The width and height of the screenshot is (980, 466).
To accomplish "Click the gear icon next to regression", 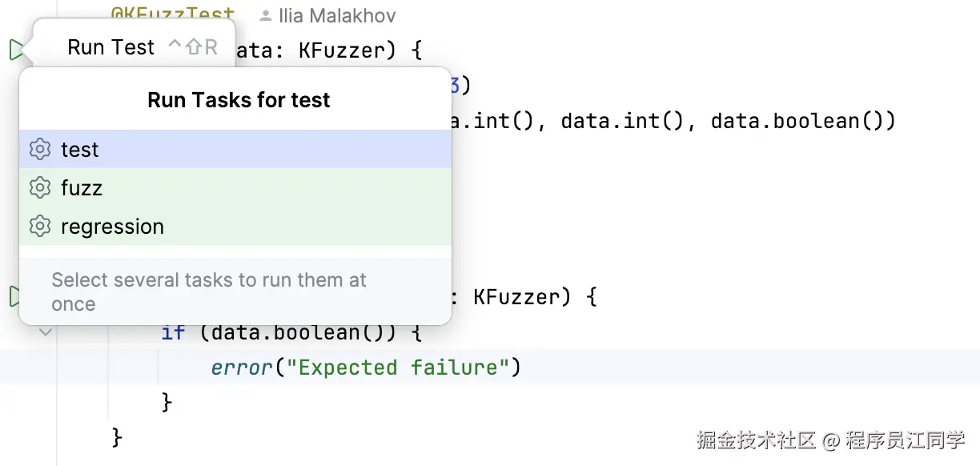I will (40, 227).
